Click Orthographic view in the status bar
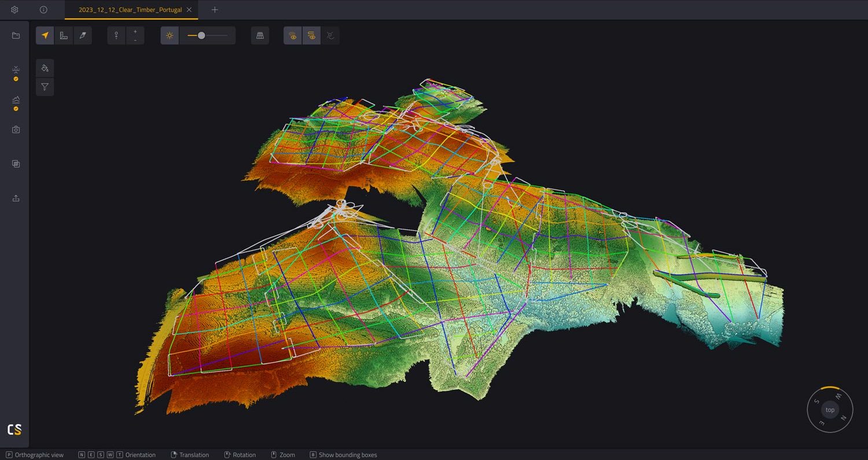 point(35,455)
